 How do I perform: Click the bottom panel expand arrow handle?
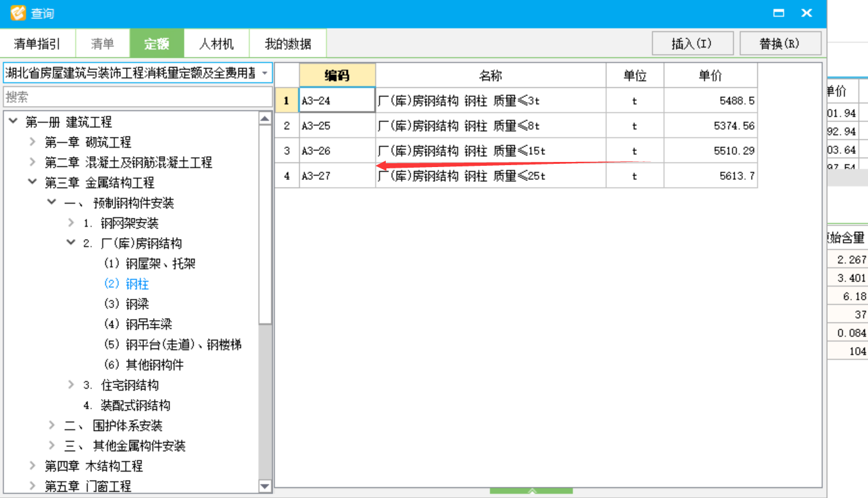531,491
